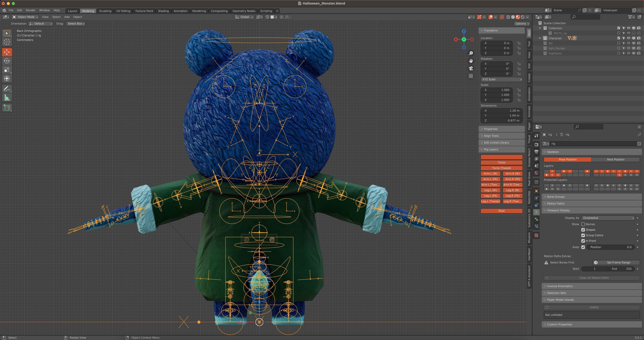Open the XYZ Euler rotation mode dropdown
The image size is (644, 340).
tap(502, 79)
